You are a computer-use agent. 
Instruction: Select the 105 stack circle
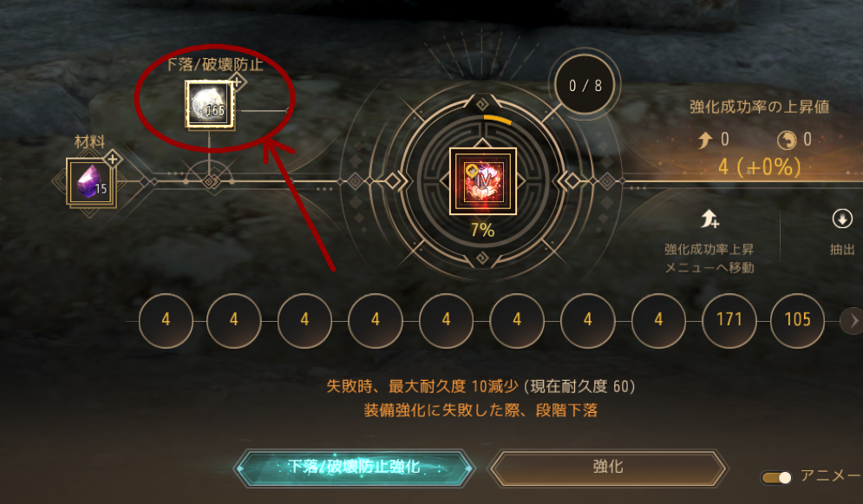click(x=797, y=320)
